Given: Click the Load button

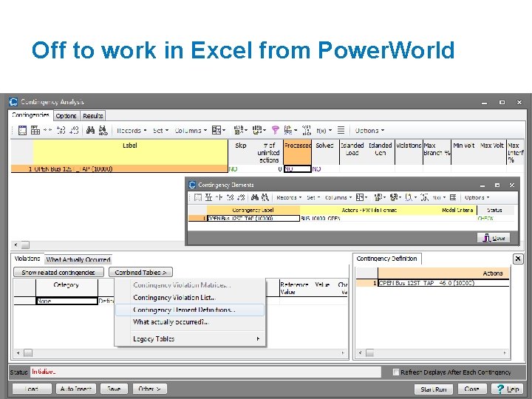Looking at the screenshot, I should [x=32, y=389].
